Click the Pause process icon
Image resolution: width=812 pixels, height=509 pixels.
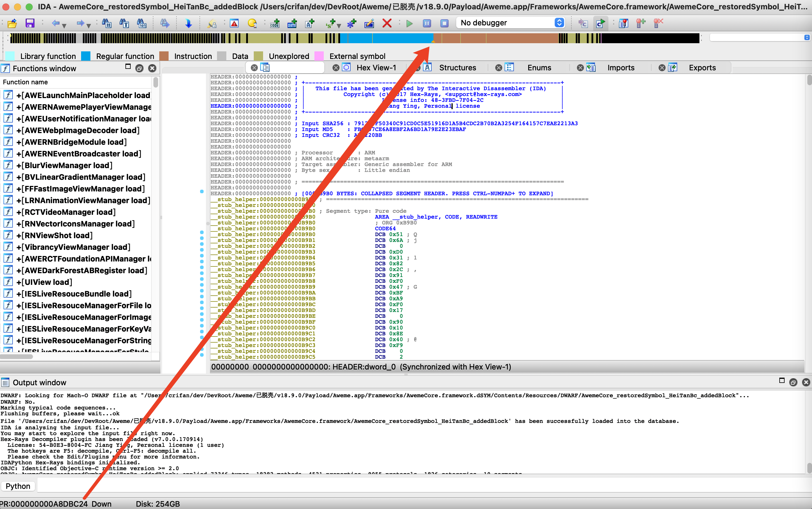[x=427, y=23]
